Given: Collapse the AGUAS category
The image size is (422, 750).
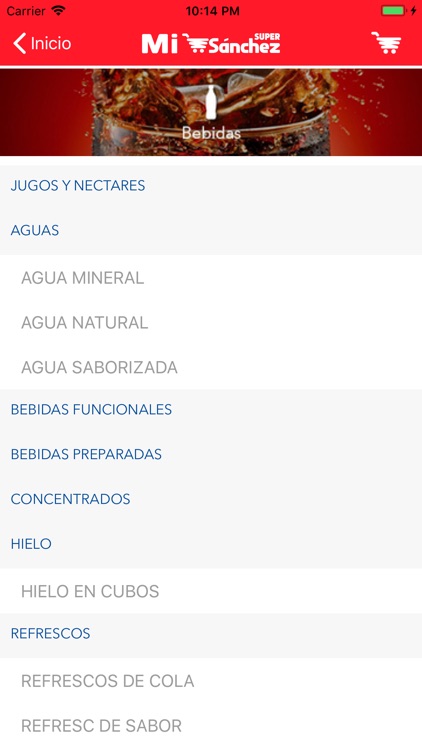Looking at the screenshot, I should (x=211, y=230).
